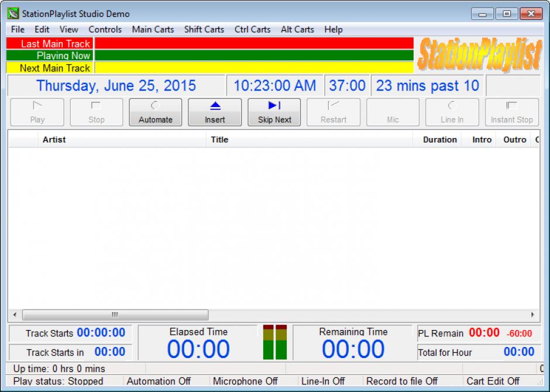Click the audio level VU meter
The width and height of the screenshot is (550, 392).
[275, 342]
